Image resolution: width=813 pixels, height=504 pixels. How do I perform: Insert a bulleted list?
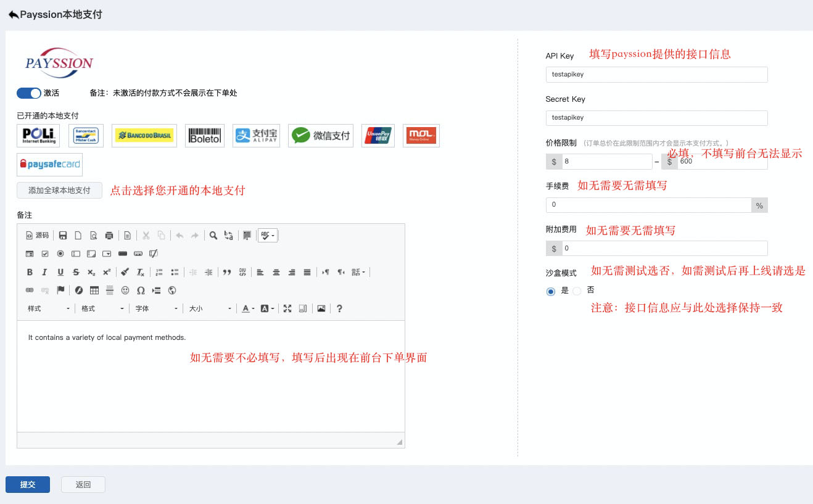coord(175,272)
